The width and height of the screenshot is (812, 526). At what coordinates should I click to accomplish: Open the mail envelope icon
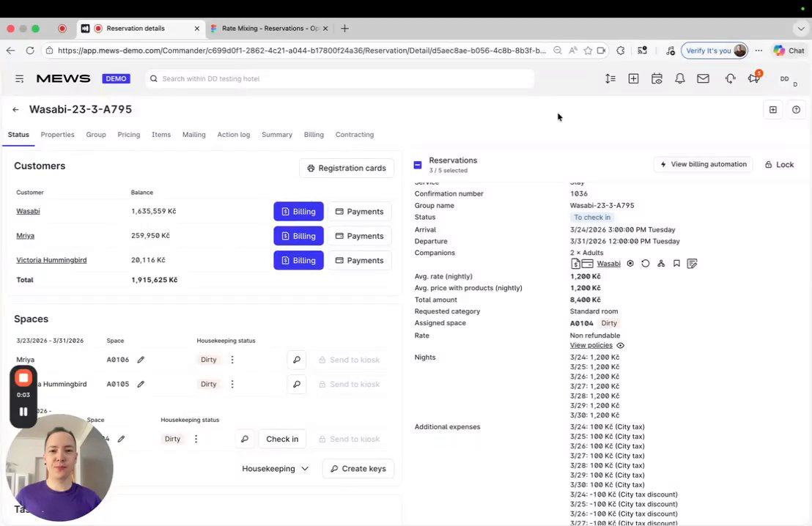pos(703,78)
